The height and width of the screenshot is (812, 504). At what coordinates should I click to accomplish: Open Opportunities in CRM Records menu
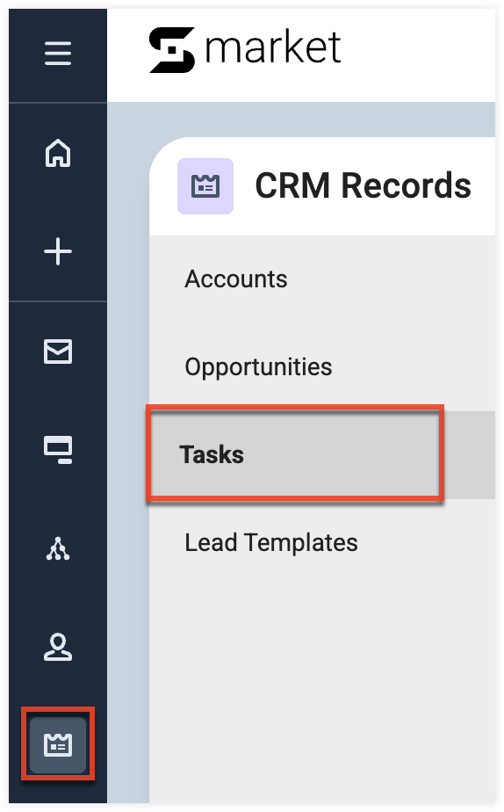click(x=258, y=367)
